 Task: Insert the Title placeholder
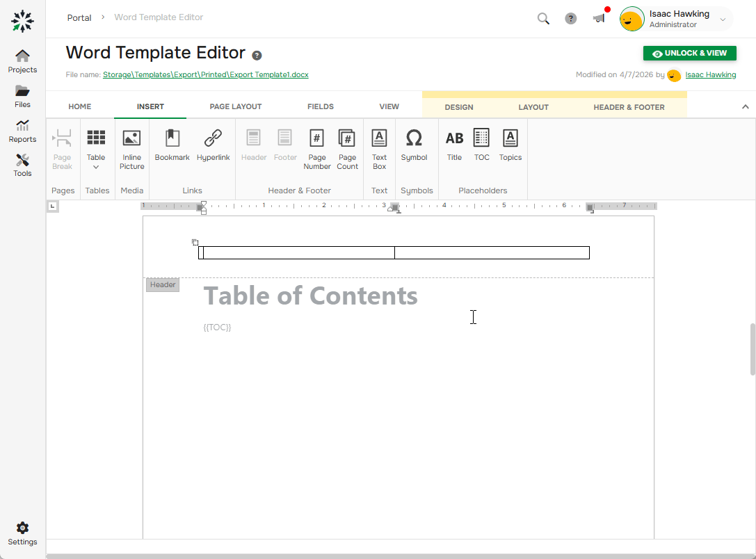[x=454, y=145]
